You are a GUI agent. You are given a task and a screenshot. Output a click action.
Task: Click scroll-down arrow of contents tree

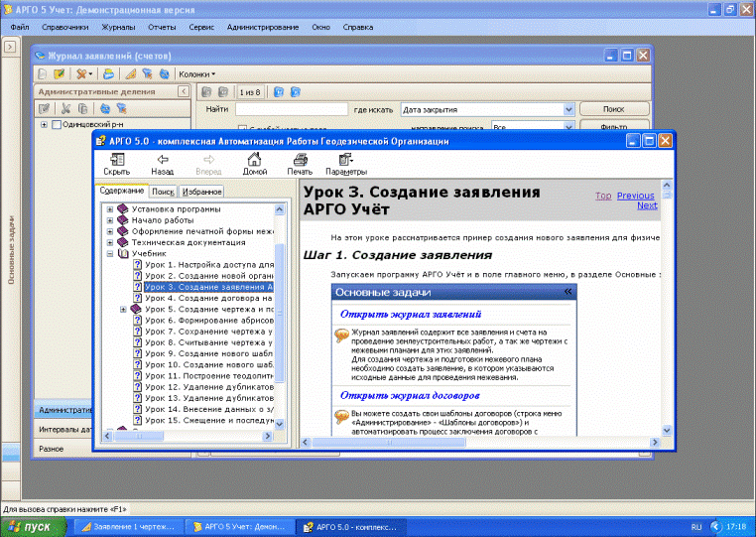[279, 424]
